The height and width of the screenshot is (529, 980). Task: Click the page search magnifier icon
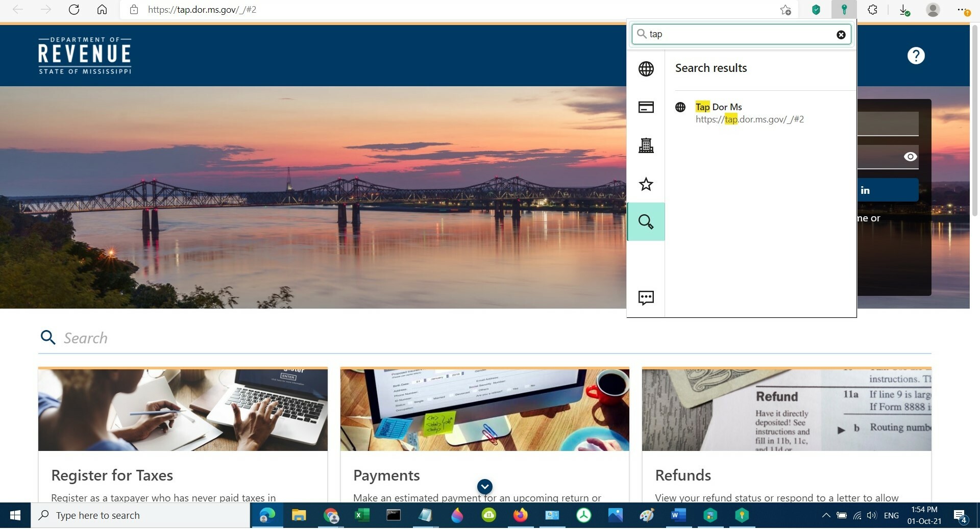[x=48, y=337]
